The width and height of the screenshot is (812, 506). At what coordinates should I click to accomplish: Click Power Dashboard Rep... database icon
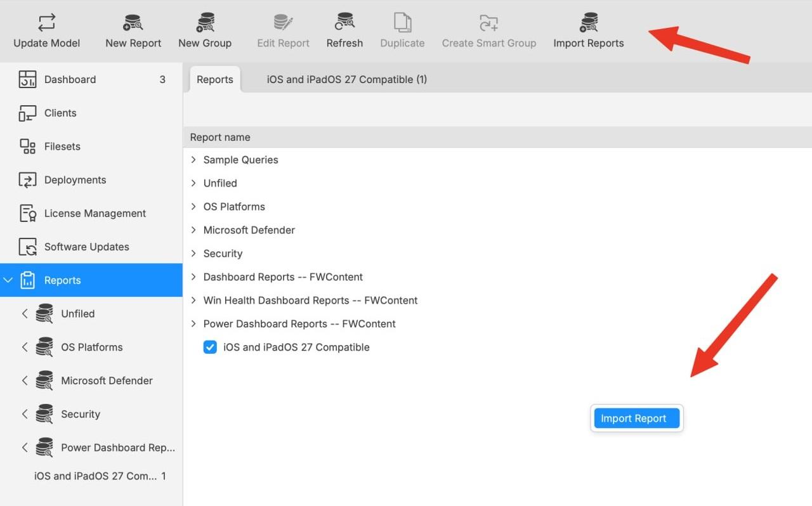click(44, 448)
